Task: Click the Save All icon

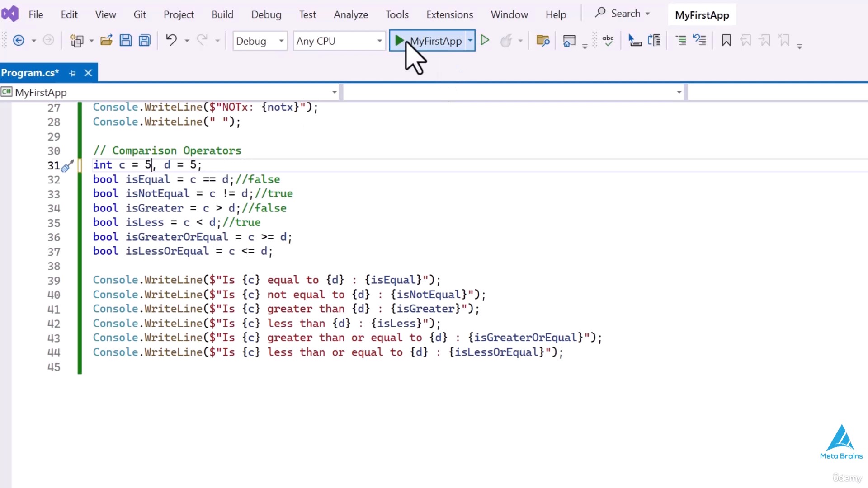Action: (x=145, y=41)
